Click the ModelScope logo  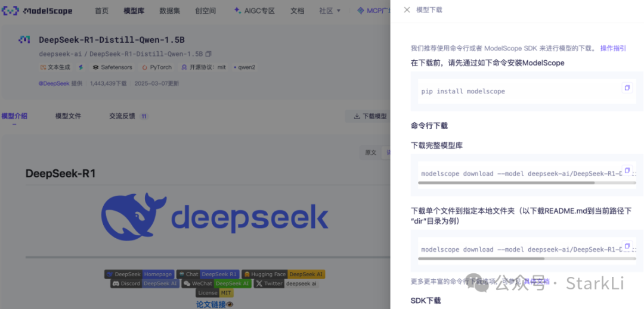[x=37, y=11]
